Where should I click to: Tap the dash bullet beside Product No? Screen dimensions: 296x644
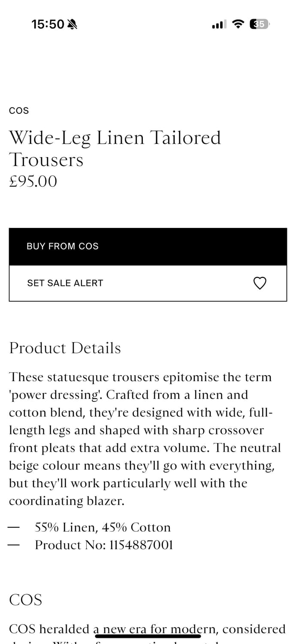point(14,545)
